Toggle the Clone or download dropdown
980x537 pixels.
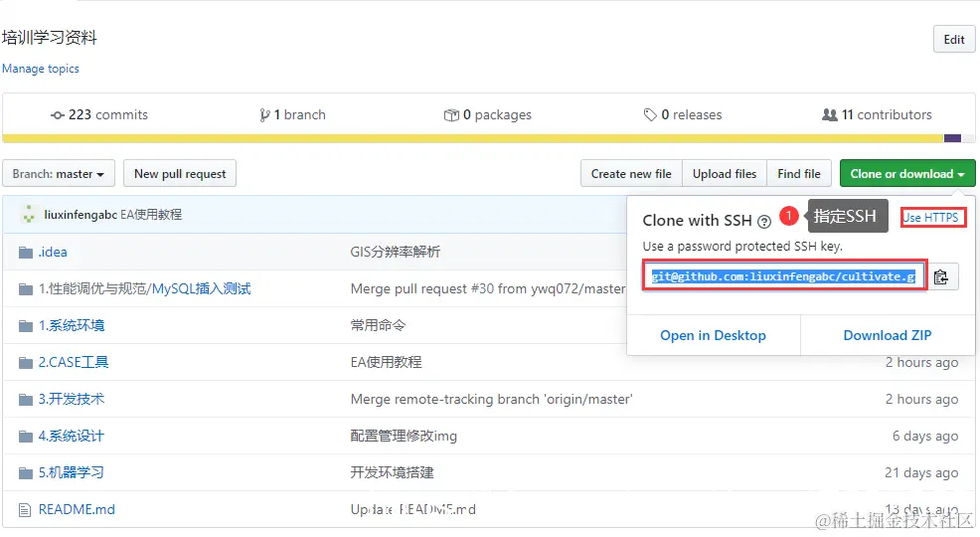point(907,174)
